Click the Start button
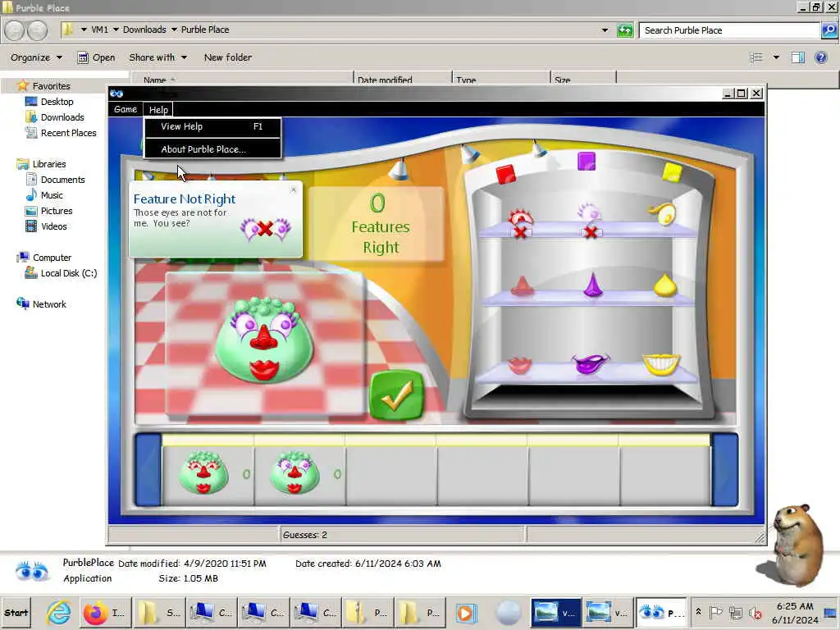The image size is (840, 630). coord(16,613)
